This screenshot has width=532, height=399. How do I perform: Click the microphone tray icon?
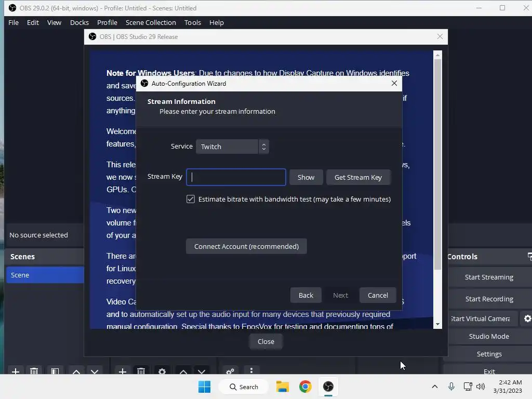pos(451,387)
